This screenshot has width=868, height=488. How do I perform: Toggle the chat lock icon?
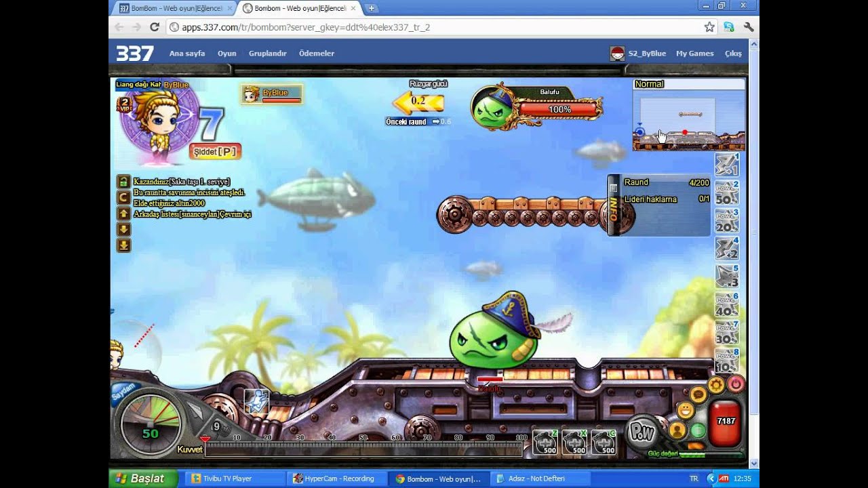click(123, 182)
